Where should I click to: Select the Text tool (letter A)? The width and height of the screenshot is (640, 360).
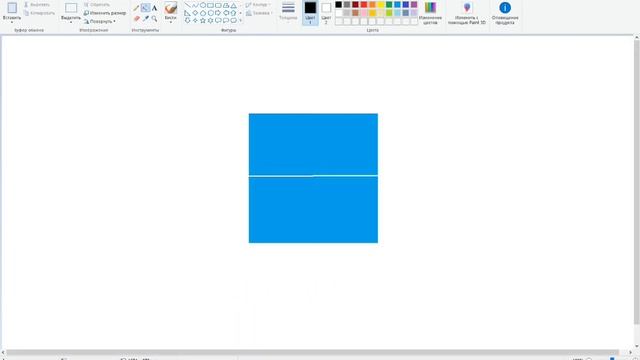pos(154,8)
